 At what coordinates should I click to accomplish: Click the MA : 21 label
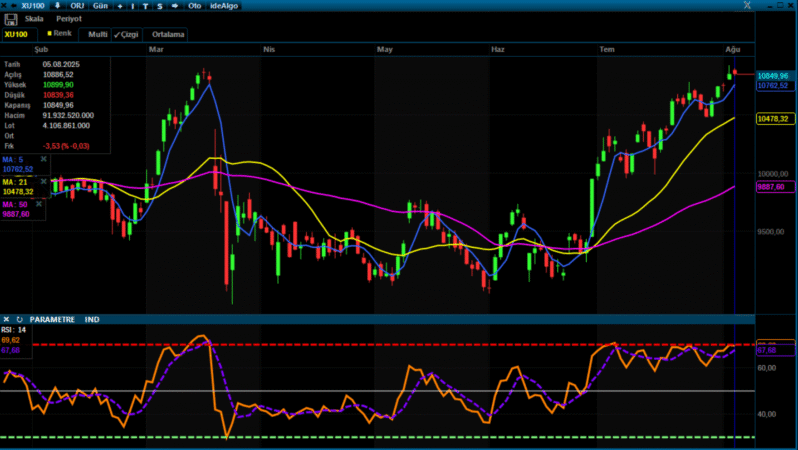coord(15,182)
